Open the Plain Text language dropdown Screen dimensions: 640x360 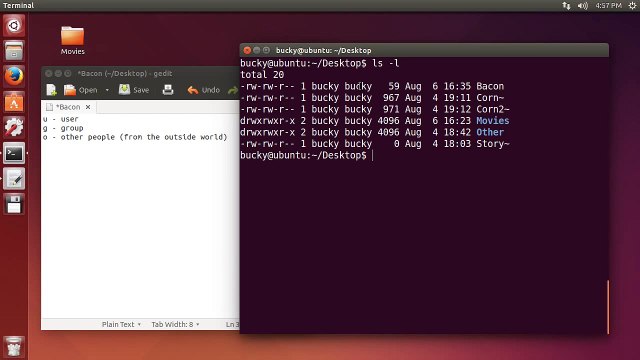tap(121, 324)
